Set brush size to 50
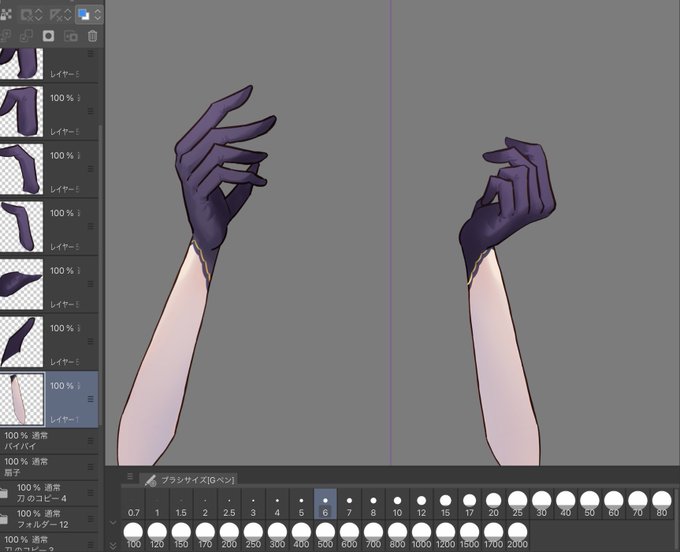The height and width of the screenshot is (552, 680). [x=590, y=504]
